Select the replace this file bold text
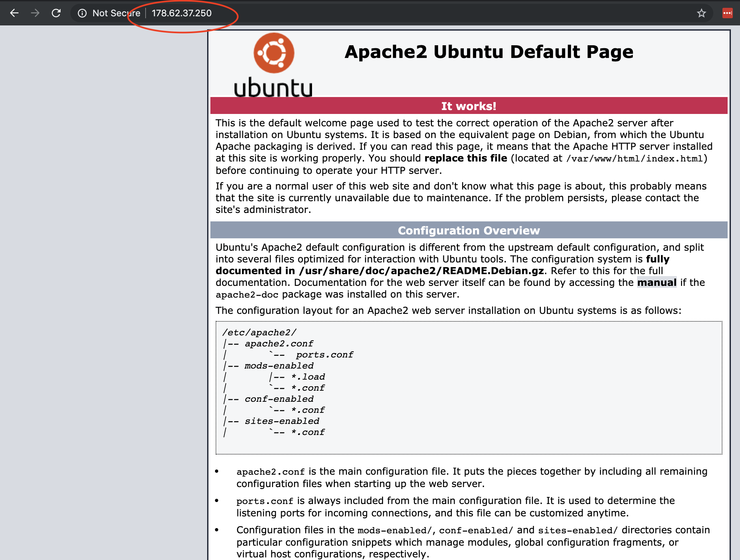 (466, 158)
